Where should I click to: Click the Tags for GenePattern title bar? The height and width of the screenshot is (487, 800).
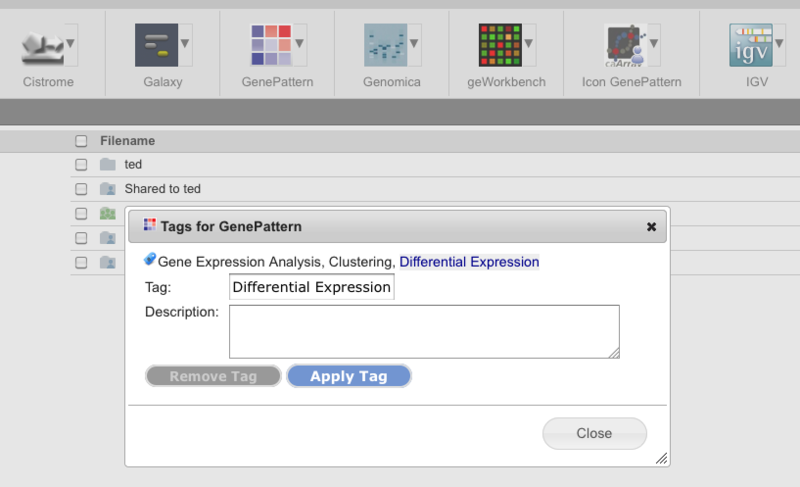397,226
